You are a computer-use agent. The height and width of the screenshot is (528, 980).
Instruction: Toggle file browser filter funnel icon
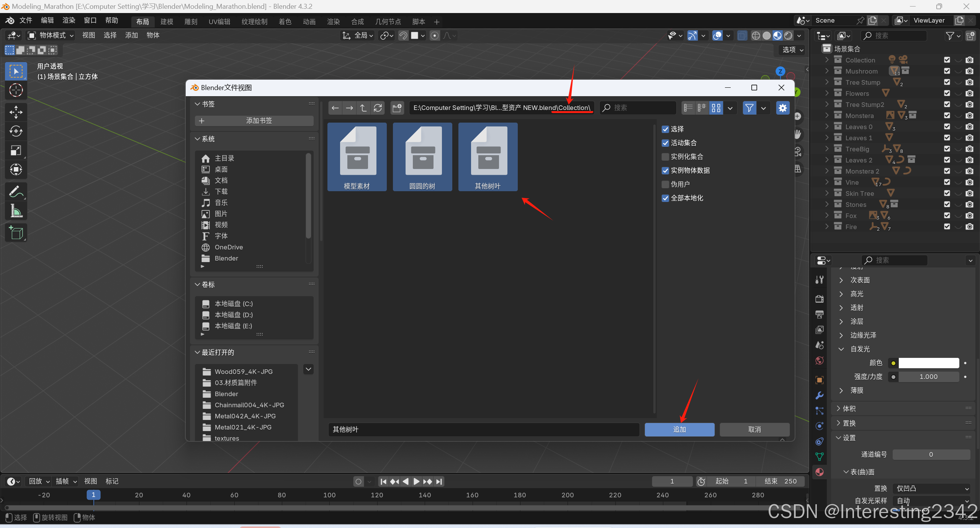(749, 108)
